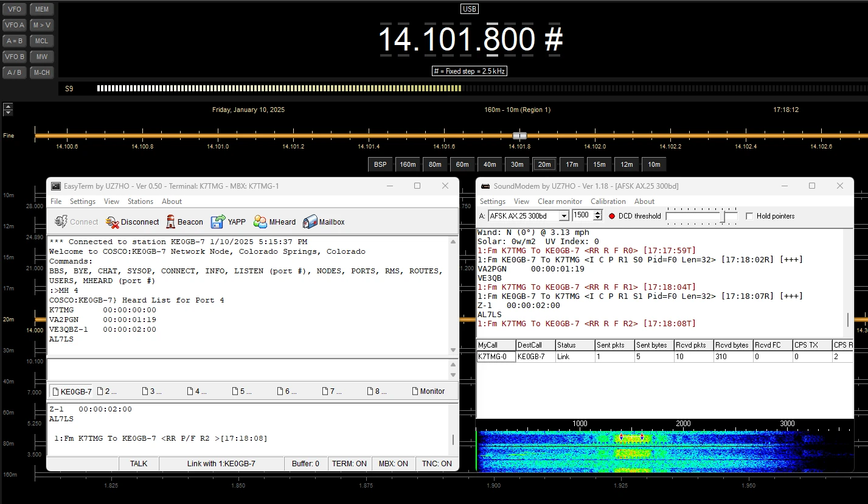
Task: Open the Mailbox tool
Action: (310, 222)
